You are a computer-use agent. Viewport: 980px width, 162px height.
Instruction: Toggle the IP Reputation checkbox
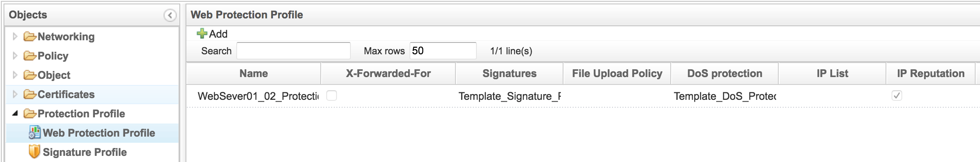(897, 95)
